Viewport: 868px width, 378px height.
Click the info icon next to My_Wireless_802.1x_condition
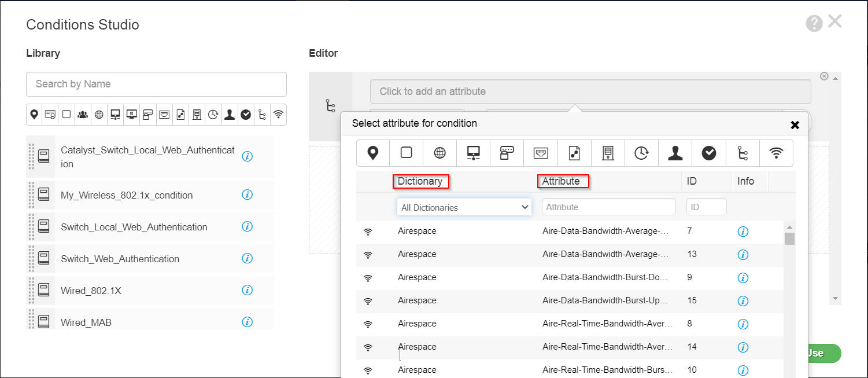247,195
